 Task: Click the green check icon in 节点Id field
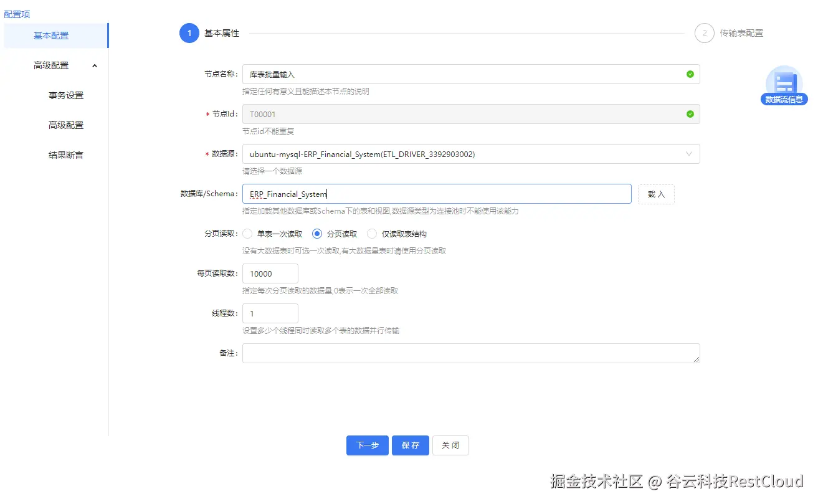(690, 114)
